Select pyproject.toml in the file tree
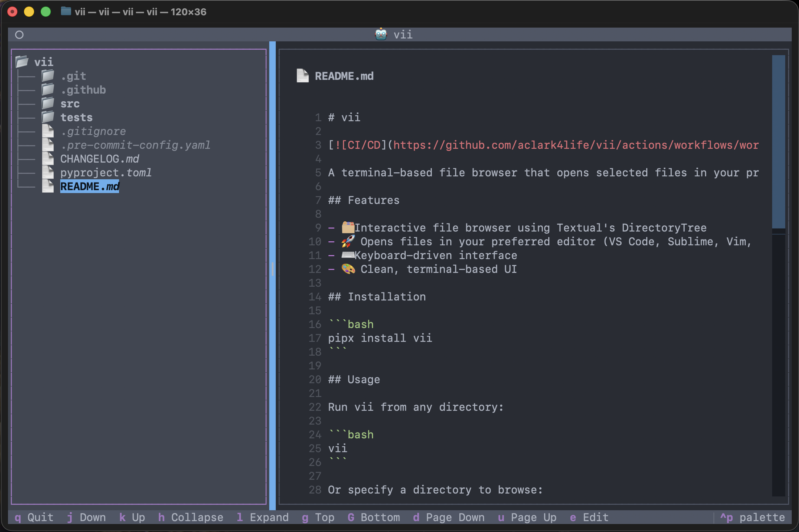 coord(106,172)
